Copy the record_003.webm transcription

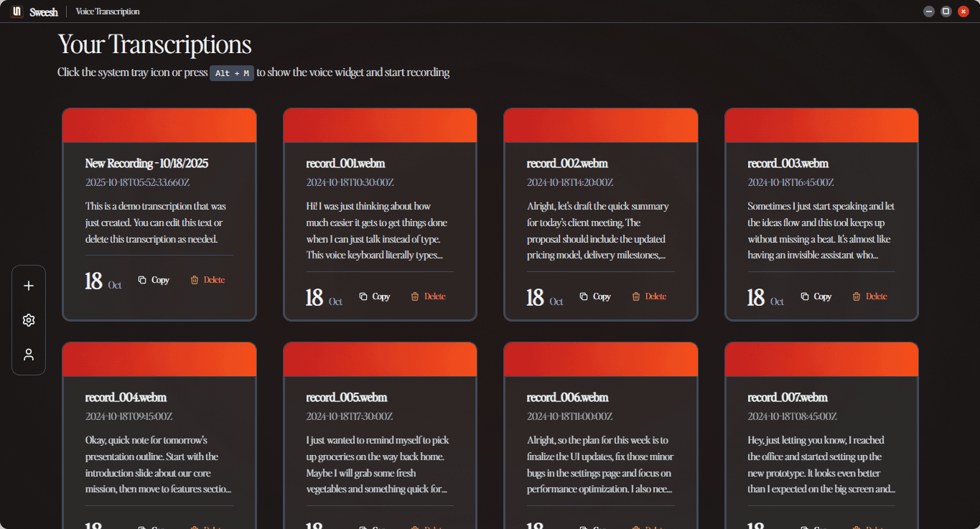(816, 296)
